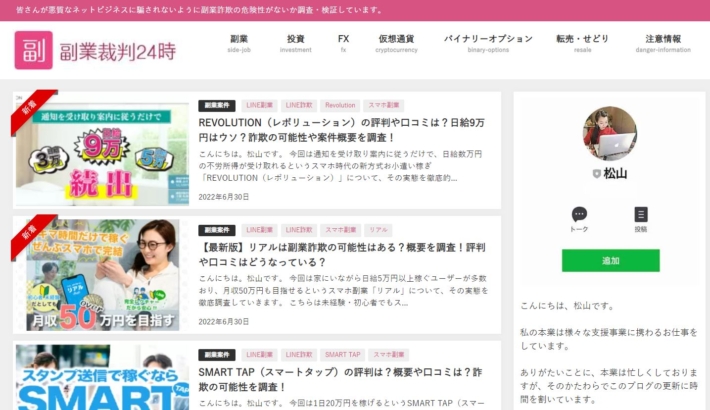Click LINE副業 tag on the REVOLUTION post
The width and height of the screenshot is (710, 410).
[259, 106]
